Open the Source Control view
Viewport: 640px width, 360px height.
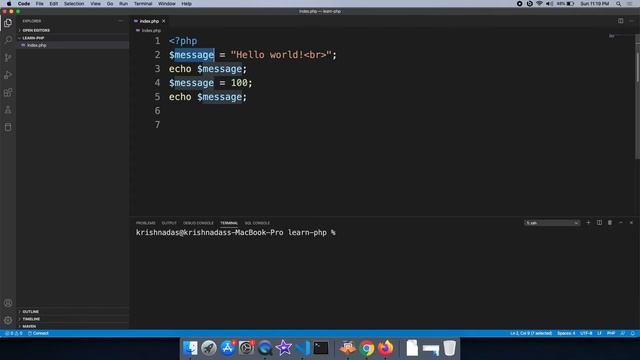click(x=8, y=58)
